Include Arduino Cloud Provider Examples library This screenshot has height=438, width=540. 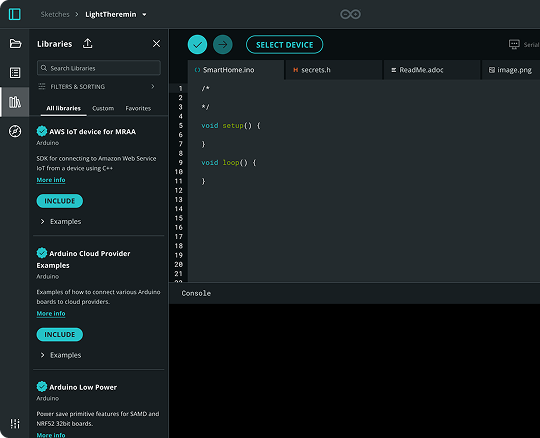(x=60, y=334)
